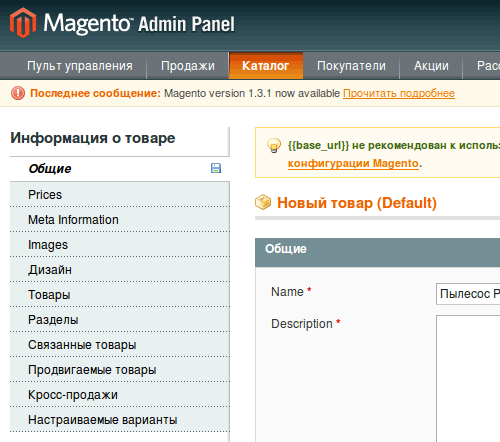The image size is (500, 442).
Task: Click the save disk icon on Общие tab
Action: pyautogui.click(x=216, y=168)
